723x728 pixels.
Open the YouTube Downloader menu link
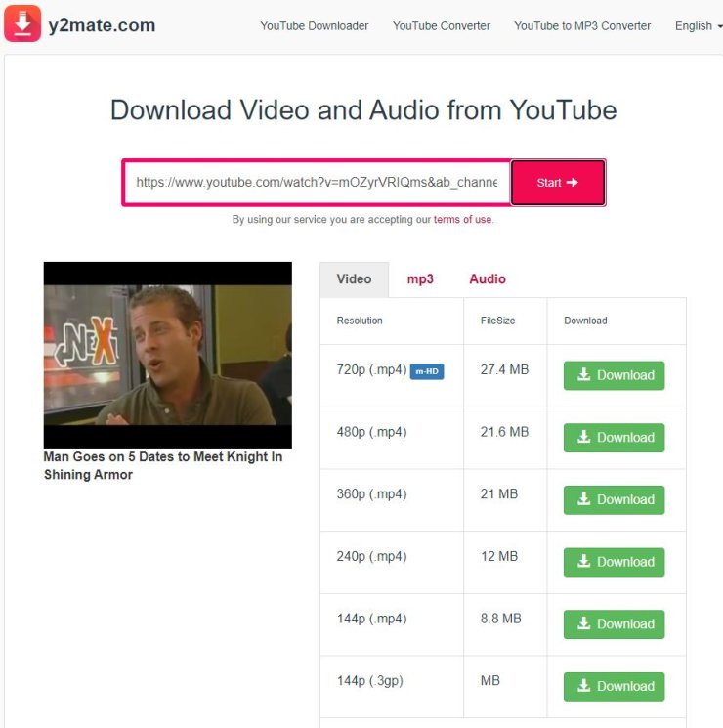coord(314,26)
